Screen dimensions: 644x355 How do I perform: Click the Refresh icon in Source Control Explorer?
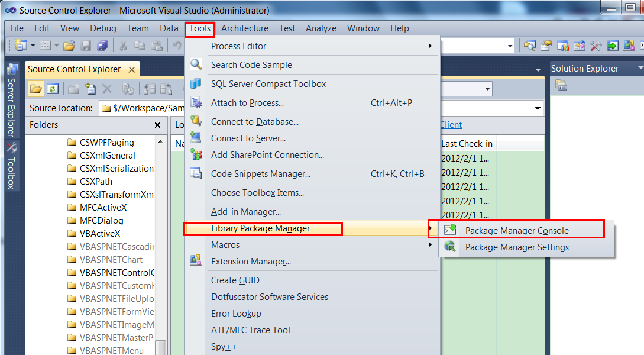point(53,89)
